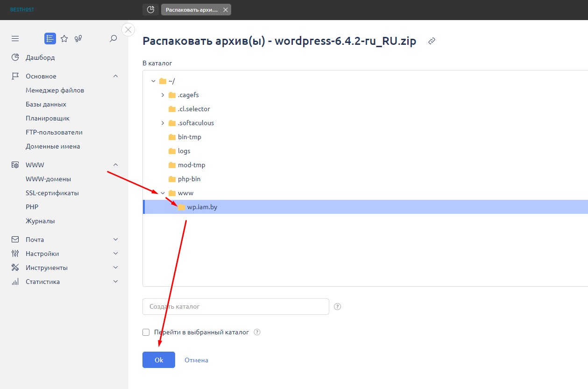Screen dimensions: 588x389
Task: Click the Создать каталог input field
Action: [x=235, y=307]
